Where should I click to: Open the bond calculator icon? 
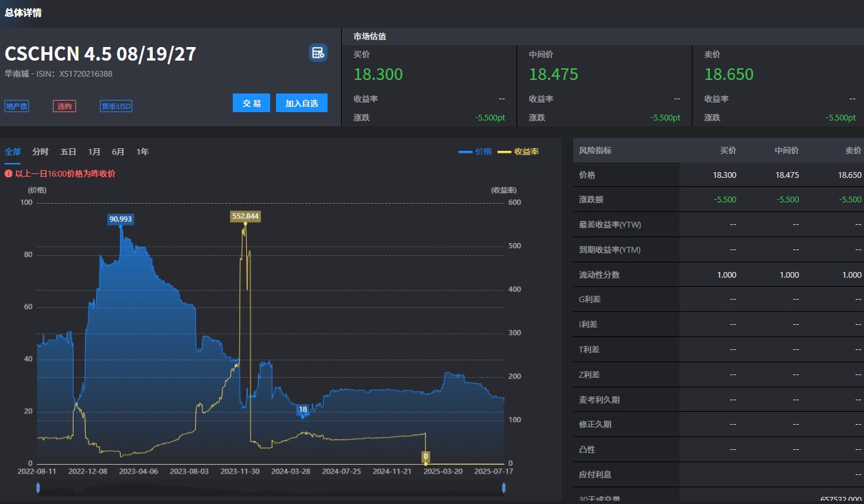(x=318, y=53)
